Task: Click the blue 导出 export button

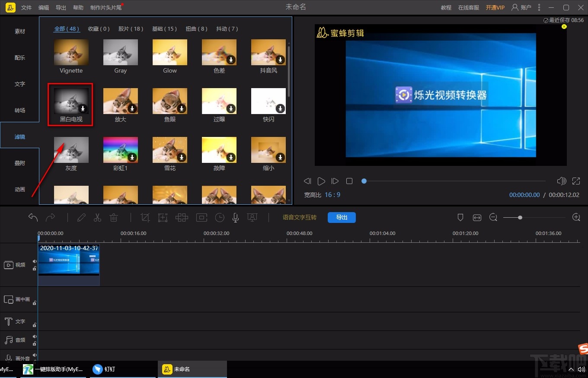Action: click(x=342, y=217)
